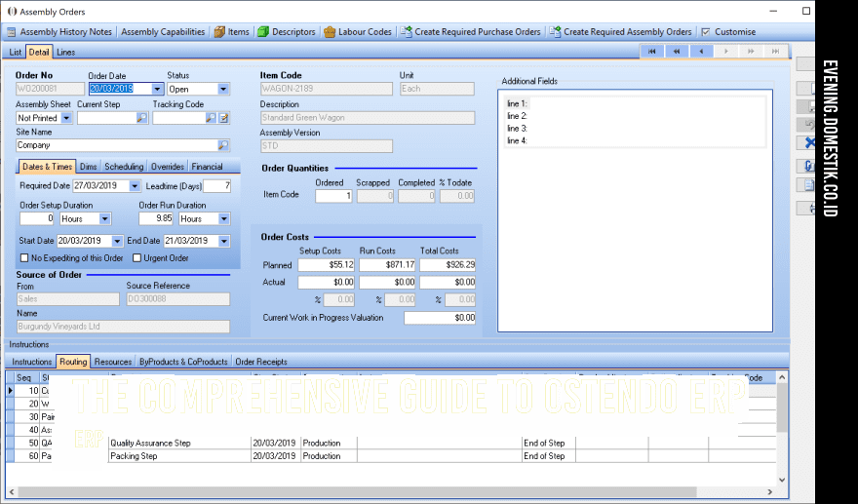The width and height of the screenshot is (858, 504).
Task: Open the Order Run Duration units dropdown
Action: point(223,219)
